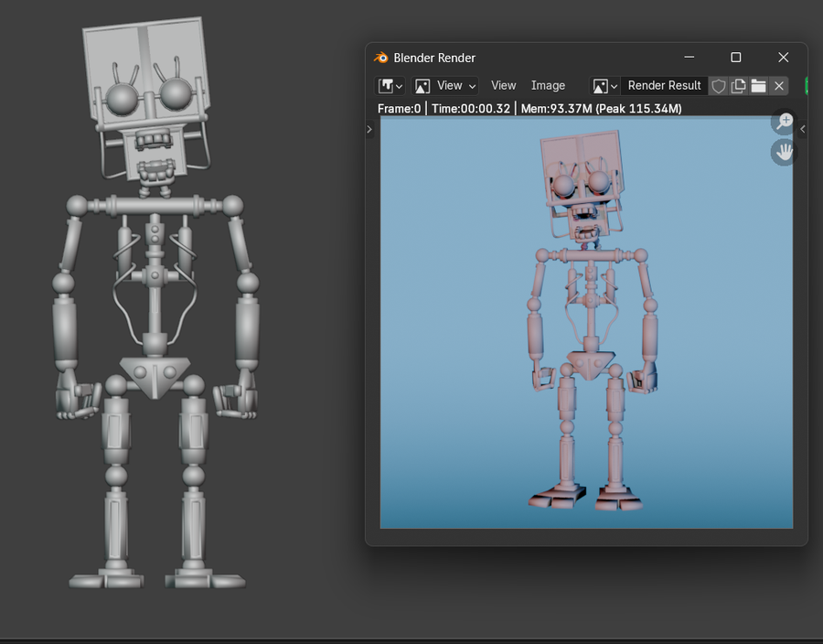This screenshot has width=823, height=644.
Task: Click the new image copy icon
Action: 738,86
